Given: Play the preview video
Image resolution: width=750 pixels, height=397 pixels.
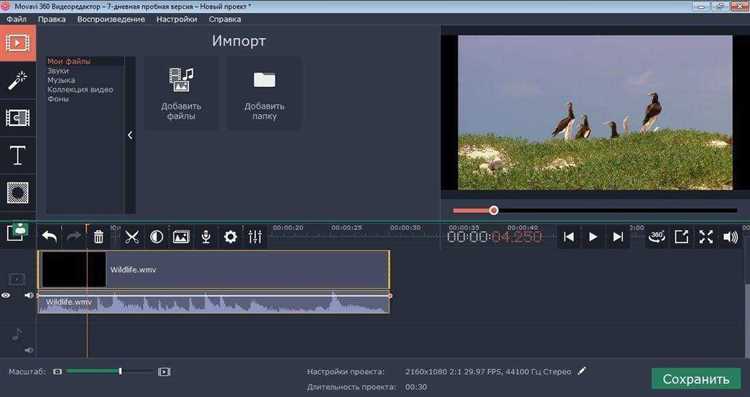Looking at the screenshot, I should pyautogui.click(x=593, y=237).
